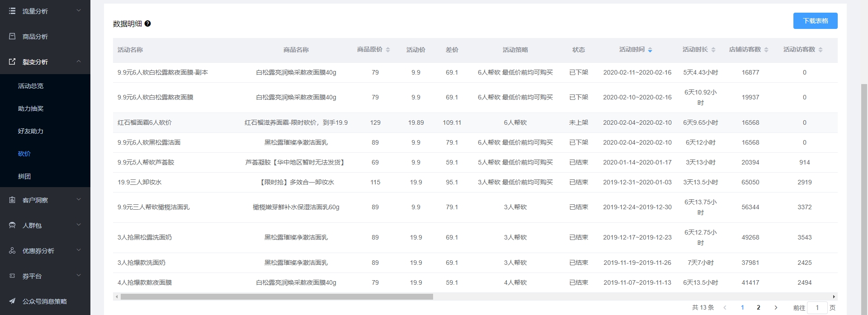Click the horizontal table scrollbar thumb
Image resolution: width=868 pixels, height=315 pixels.
277,297
